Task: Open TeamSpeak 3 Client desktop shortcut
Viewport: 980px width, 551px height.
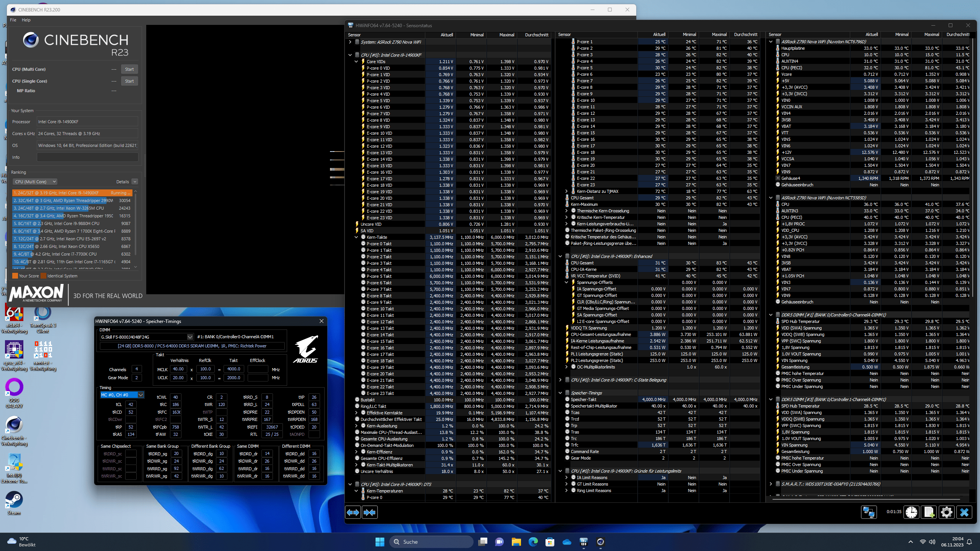Action: [x=43, y=319]
